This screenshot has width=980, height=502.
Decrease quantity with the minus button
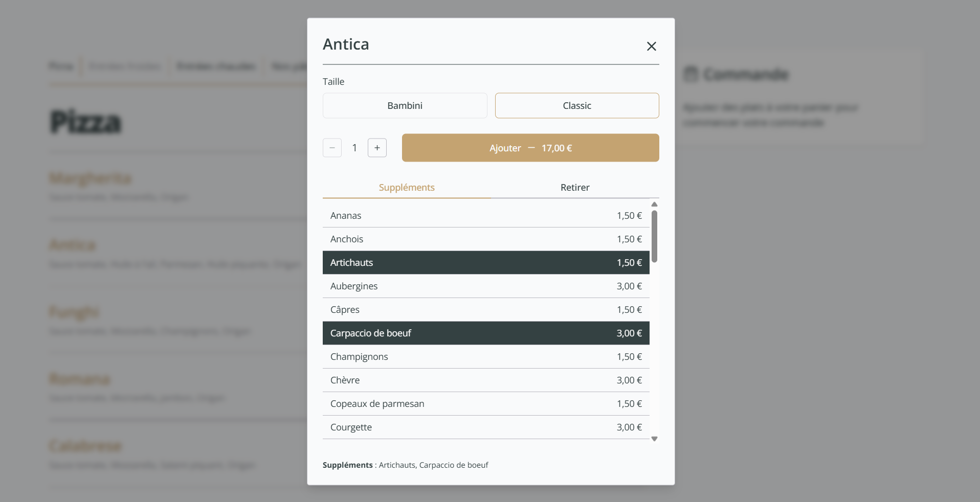point(332,148)
